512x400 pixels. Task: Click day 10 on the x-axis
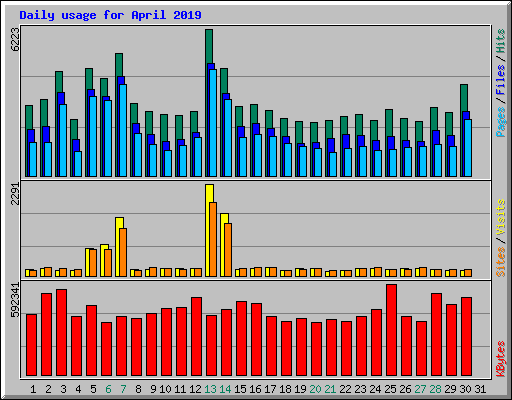[x=165, y=389]
